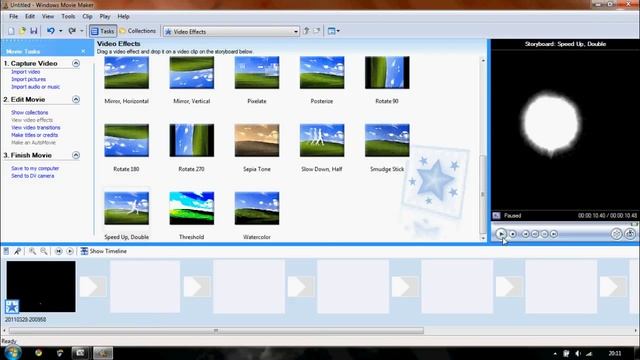Collapse the Finish Movie section
This screenshot has width=640, height=360.
(x=76, y=155)
